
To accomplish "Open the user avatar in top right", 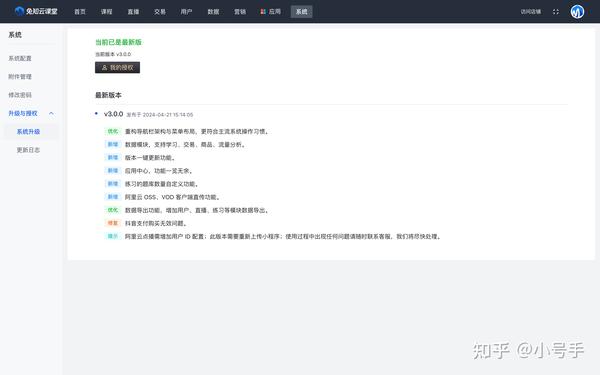I will tap(577, 11).
